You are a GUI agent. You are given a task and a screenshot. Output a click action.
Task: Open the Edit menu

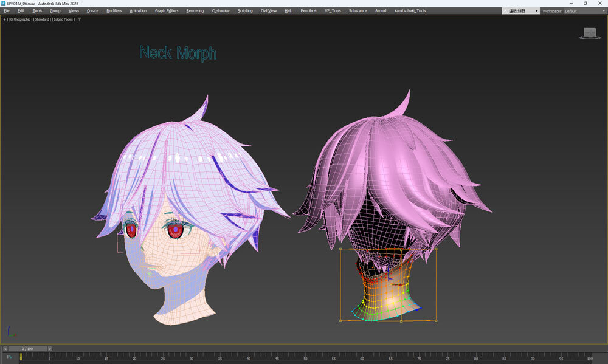pos(21,11)
